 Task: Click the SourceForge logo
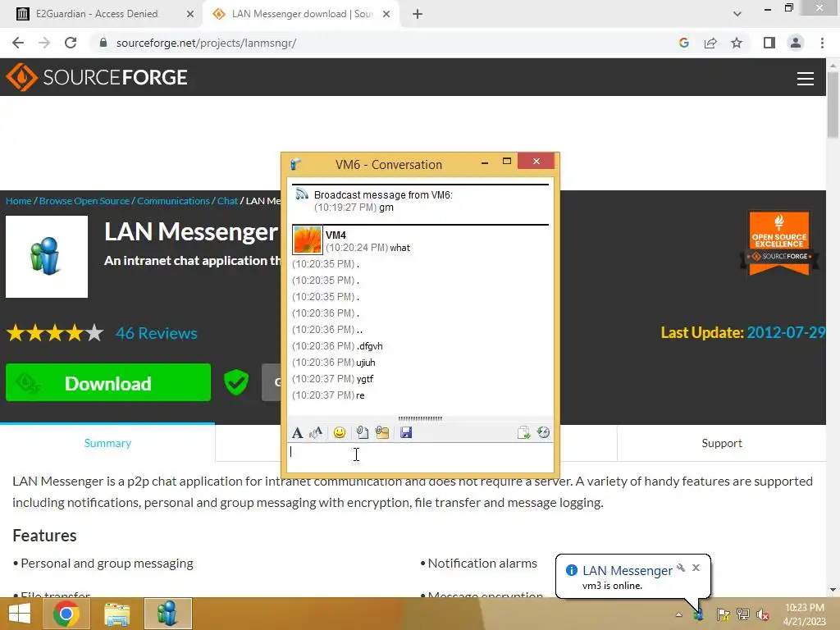click(97, 77)
